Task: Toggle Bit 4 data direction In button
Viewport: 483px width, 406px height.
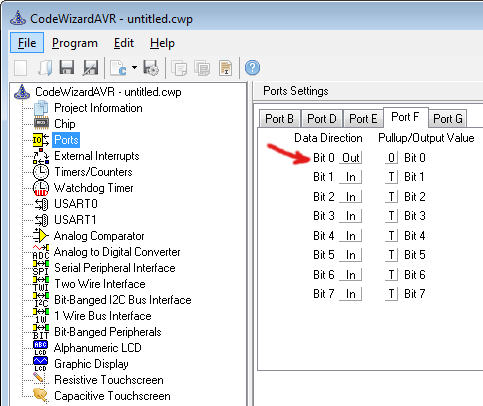Action: coord(351,236)
